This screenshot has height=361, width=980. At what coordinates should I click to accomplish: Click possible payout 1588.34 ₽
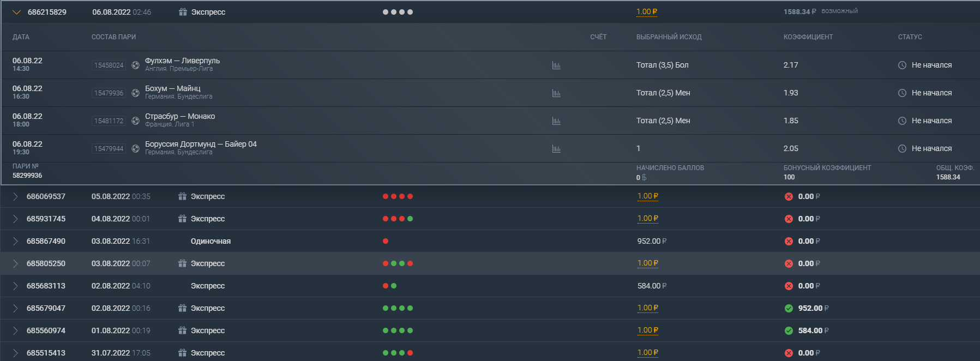800,11
